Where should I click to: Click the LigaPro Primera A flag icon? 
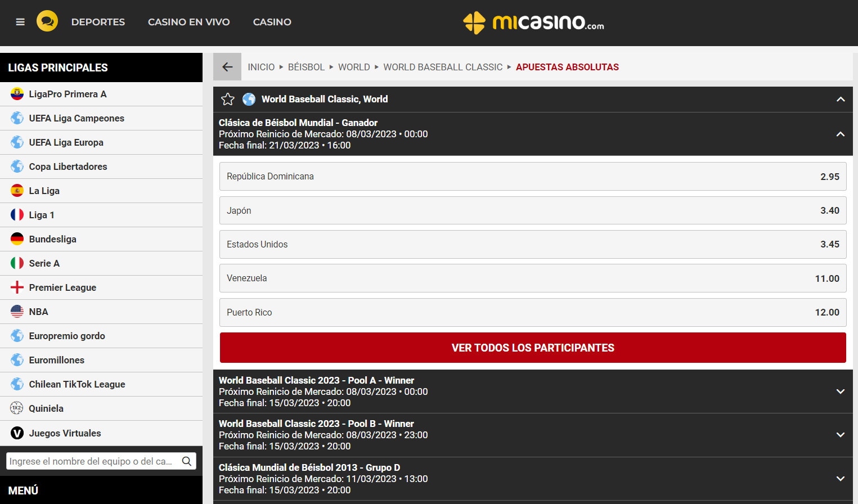[17, 94]
